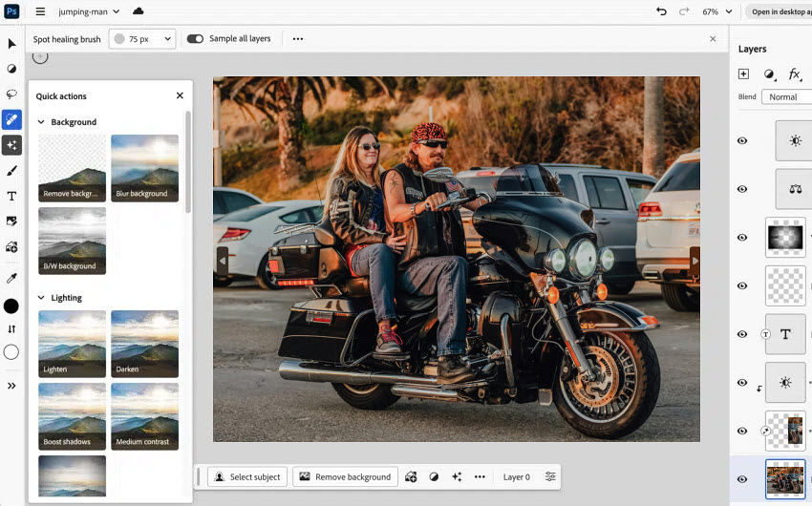Expand more tools double chevron
This screenshot has width=812, height=506.
click(11, 386)
